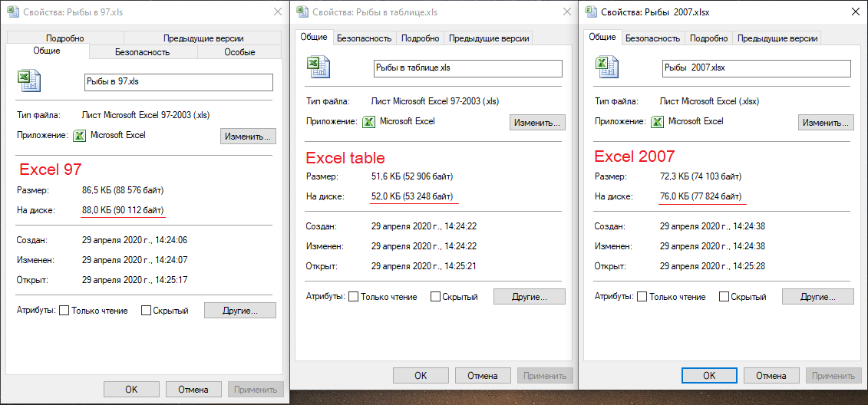Screen dimensions: 868x405
Task: Open 'Предыдущие версии' tab in Рыбы 2007.xlsx window
Action: point(776,38)
